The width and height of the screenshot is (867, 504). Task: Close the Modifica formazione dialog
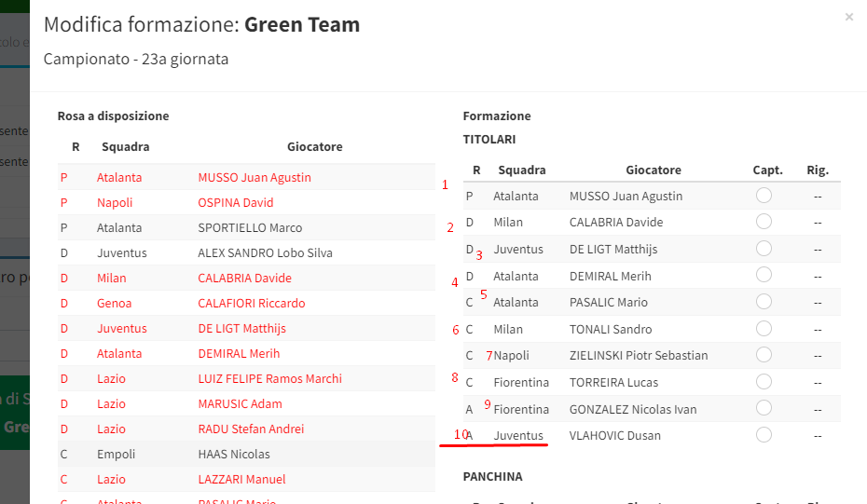pos(848,17)
